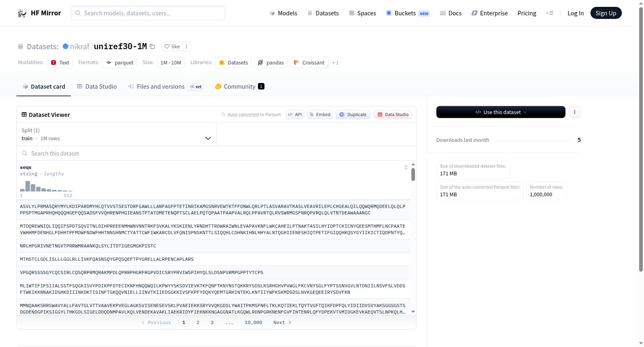Screen dimensions: 644x347
Task: Click the like count number
Action: coord(186,46)
